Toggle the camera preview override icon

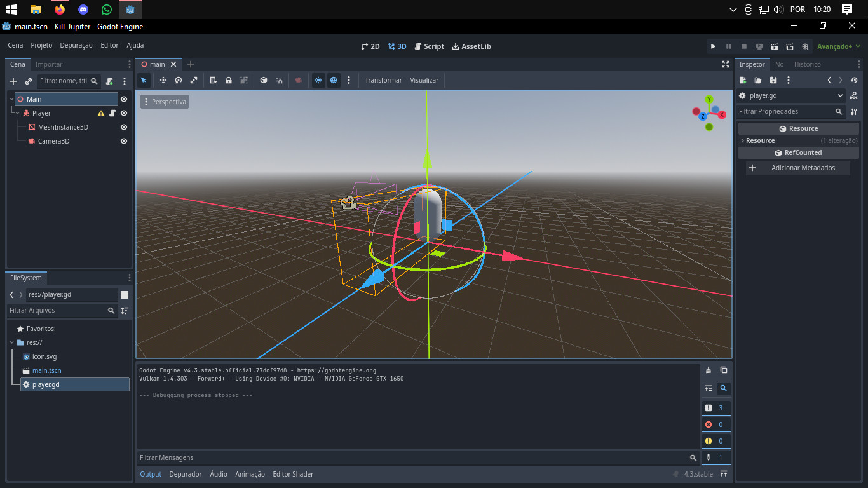click(299, 80)
